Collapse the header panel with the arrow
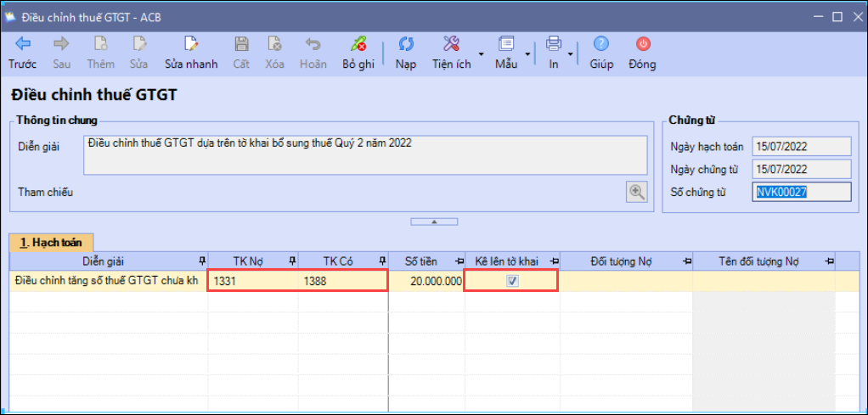 point(434,222)
